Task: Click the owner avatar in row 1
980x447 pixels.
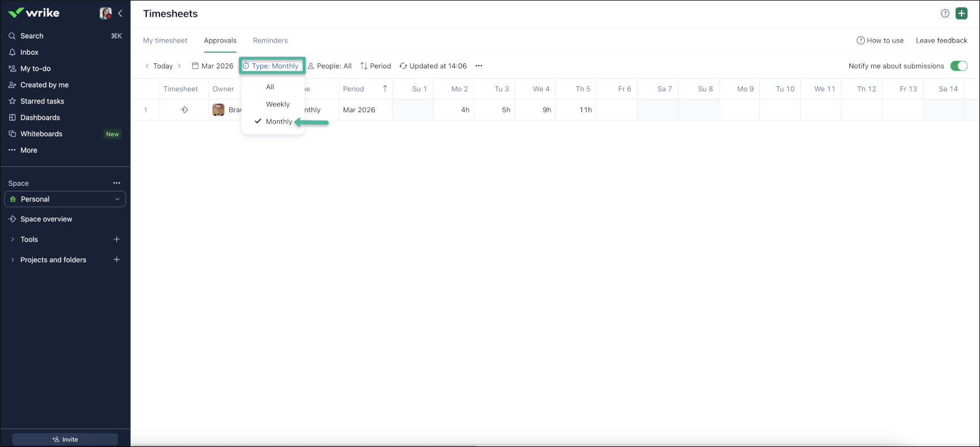Action: (x=218, y=110)
